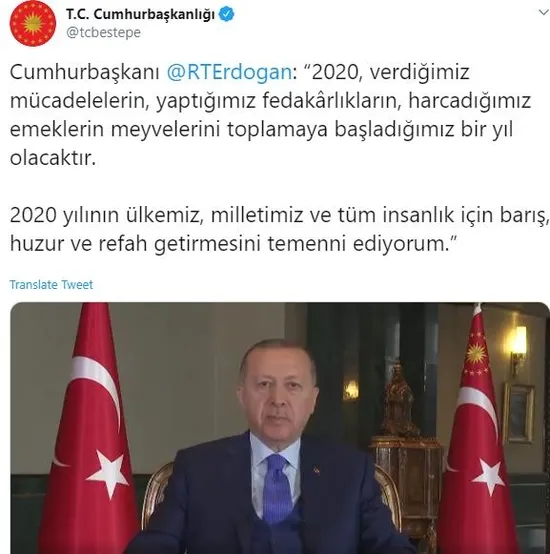
Task: Click the lapel pin on the speaker's suit
Action: click(x=315, y=470)
